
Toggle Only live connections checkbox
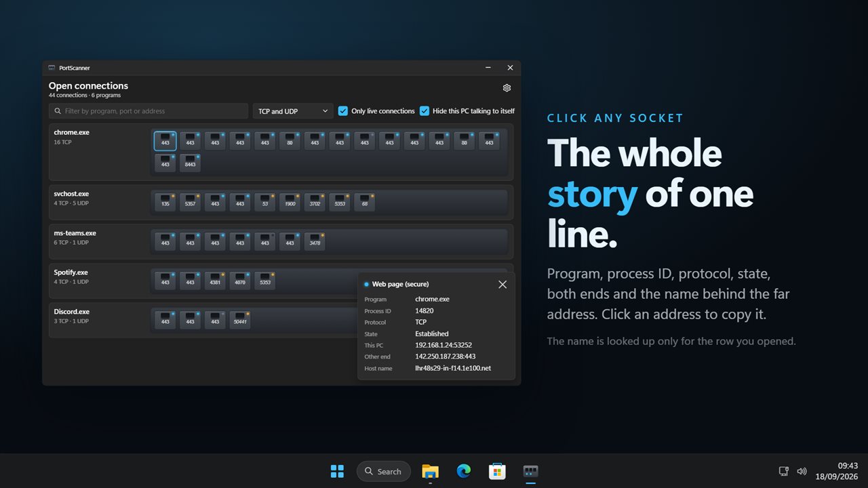(x=343, y=111)
